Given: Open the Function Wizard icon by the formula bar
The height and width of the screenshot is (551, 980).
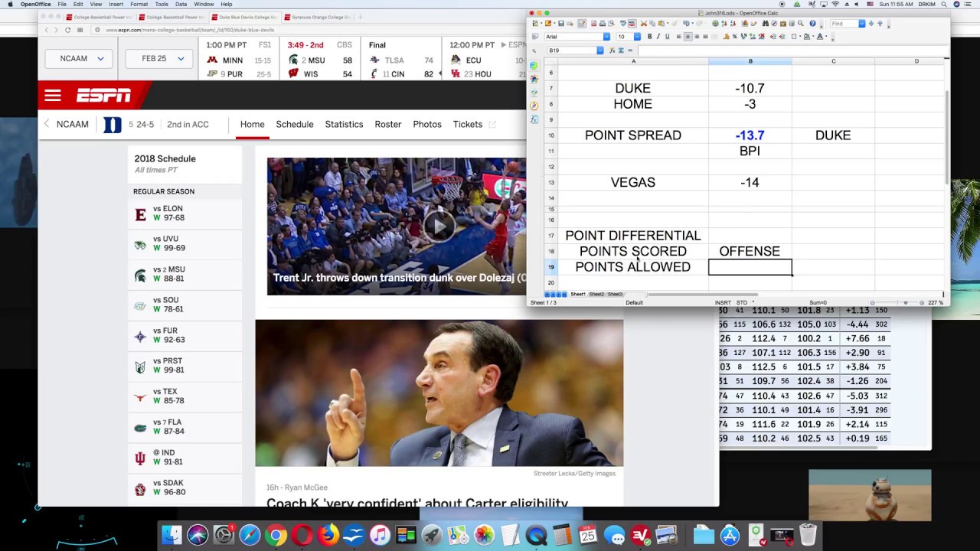Looking at the screenshot, I should tap(612, 51).
